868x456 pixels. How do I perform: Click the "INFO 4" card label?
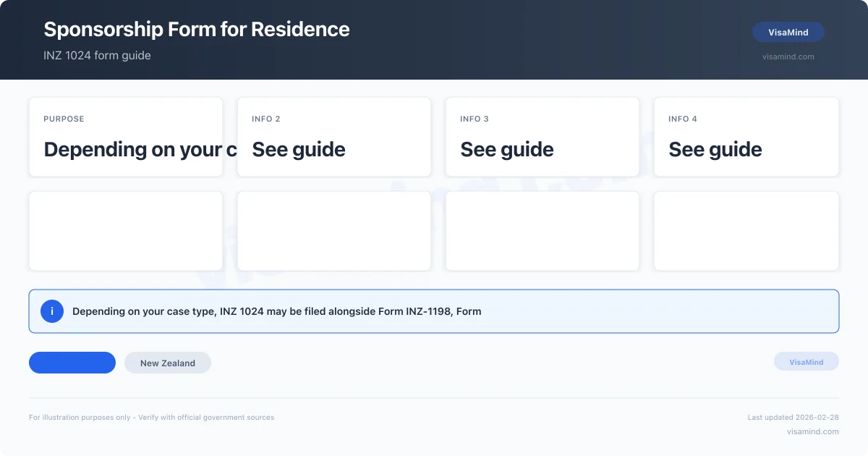coord(683,119)
